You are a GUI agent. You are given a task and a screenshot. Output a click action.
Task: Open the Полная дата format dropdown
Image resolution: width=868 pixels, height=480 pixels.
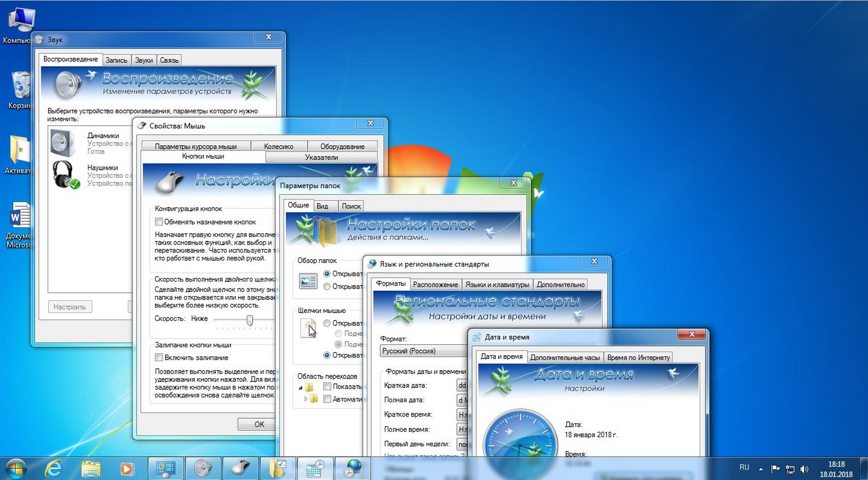coord(462,400)
